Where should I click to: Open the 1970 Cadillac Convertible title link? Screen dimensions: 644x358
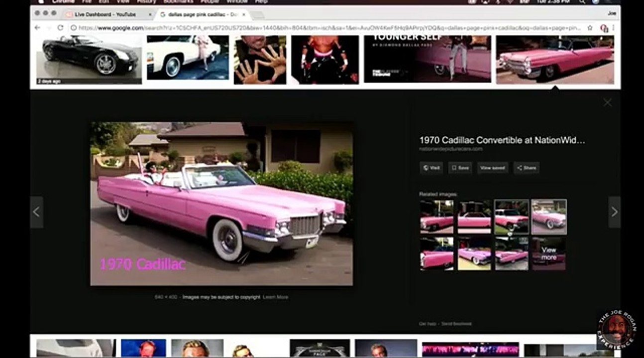502,140
